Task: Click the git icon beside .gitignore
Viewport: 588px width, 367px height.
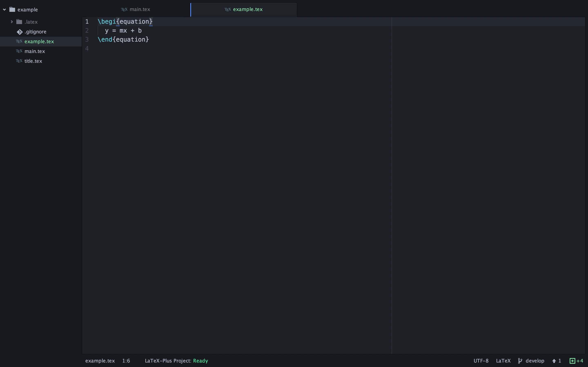Action: click(19, 32)
